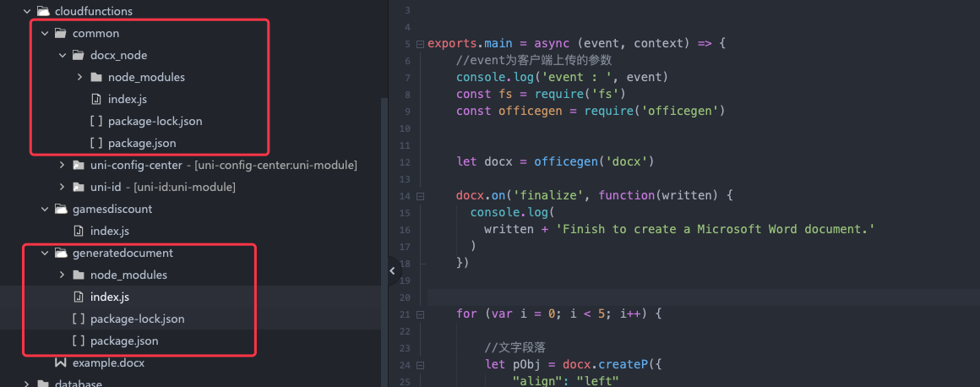Fold the docx.on finalize block at line 14
The width and height of the screenshot is (980, 387).
420,196
